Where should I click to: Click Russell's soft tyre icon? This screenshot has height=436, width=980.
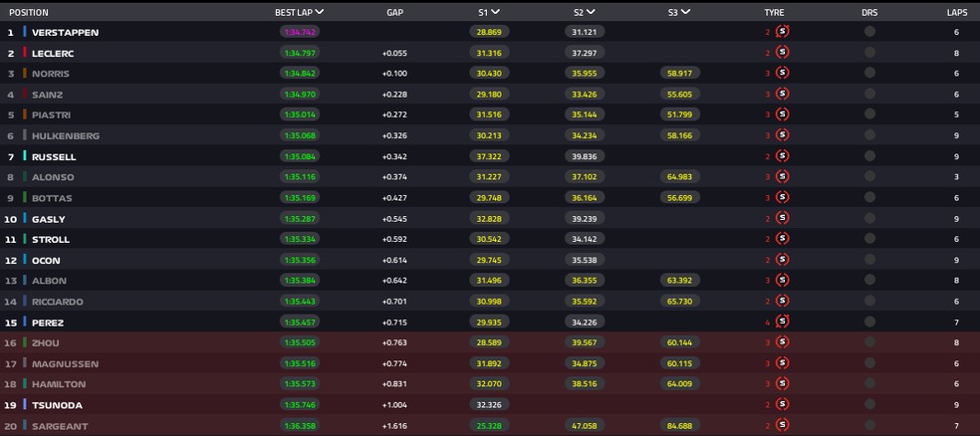click(x=782, y=155)
